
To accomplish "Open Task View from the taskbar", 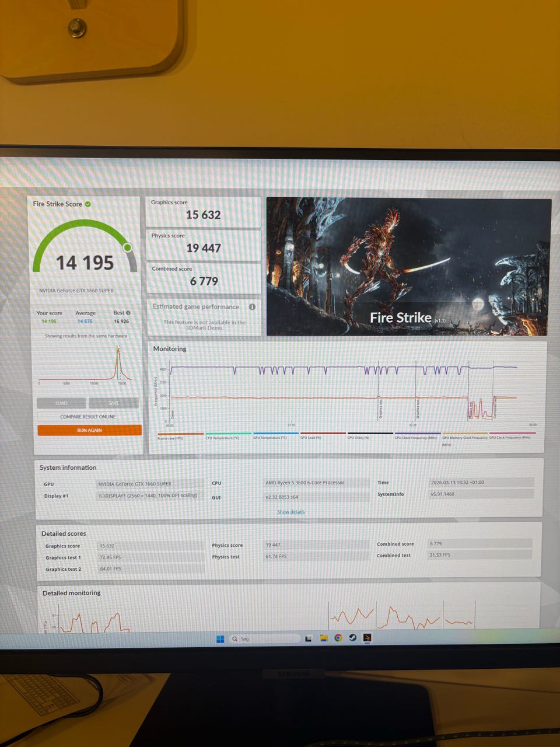I will pyautogui.click(x=309, y=638).
